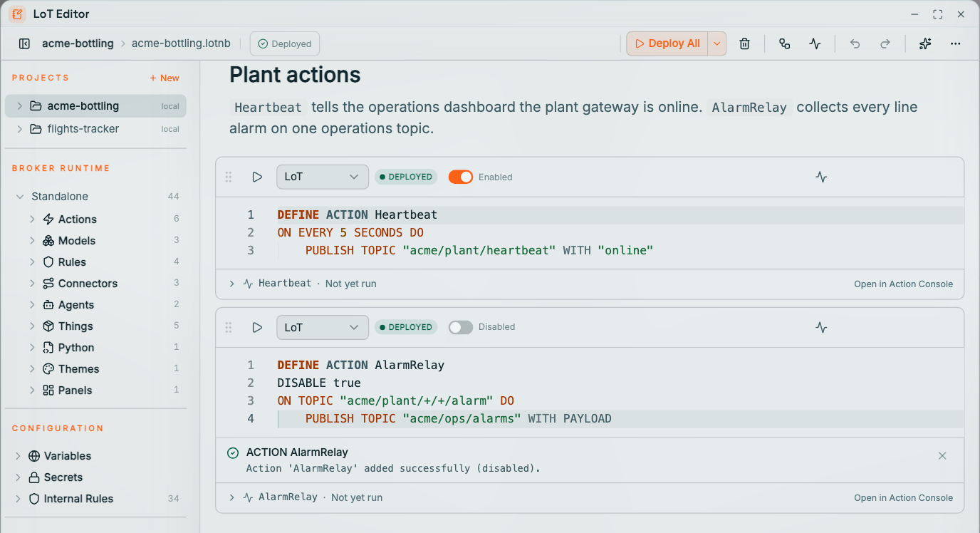Grab the Heartbeat cell drag handle
Image resolution: width=980 pixels, height=533 pixels.
point(229,177)
